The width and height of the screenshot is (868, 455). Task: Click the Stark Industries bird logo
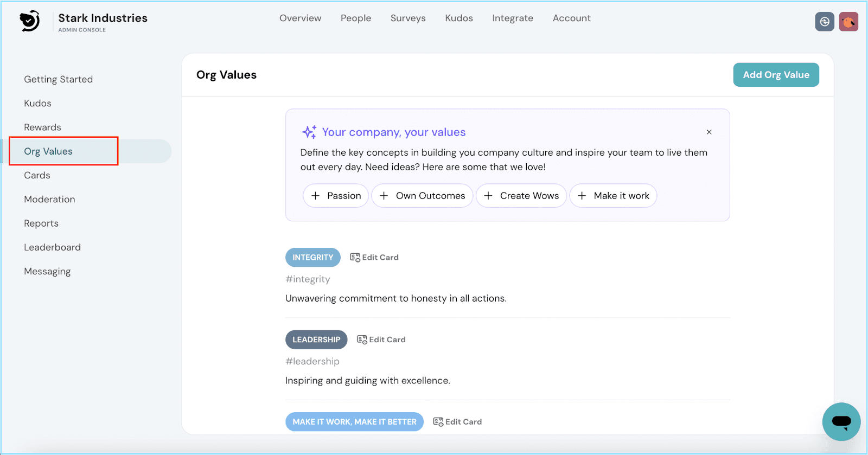coord(30,21)
